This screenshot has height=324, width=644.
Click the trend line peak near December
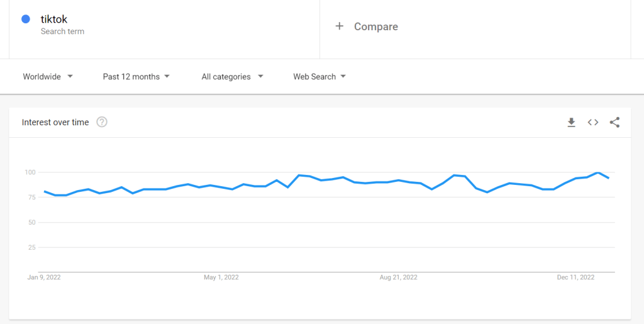(597, 172)
